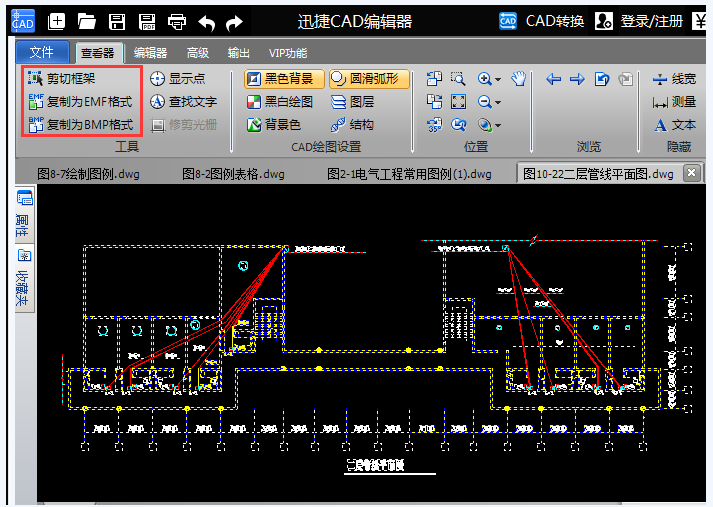Select the zoom window magnifier tool
Viewport: 713px width, 507px height.
[x=458, y=78]
